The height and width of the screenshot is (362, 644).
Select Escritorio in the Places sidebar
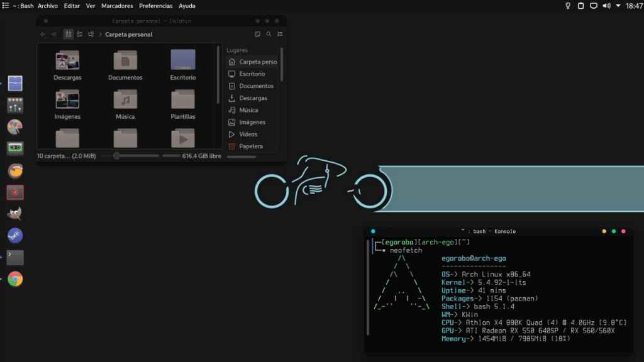coord(252,74)
